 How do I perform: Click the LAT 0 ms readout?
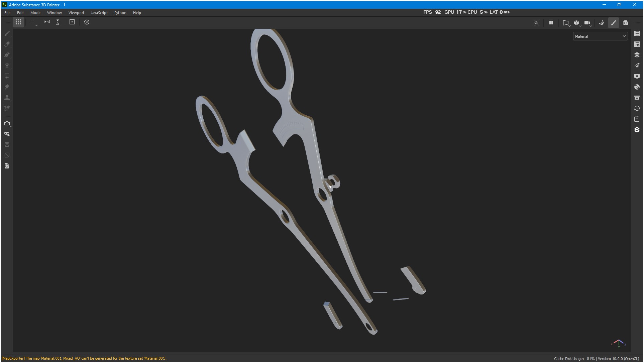[500, 12]
